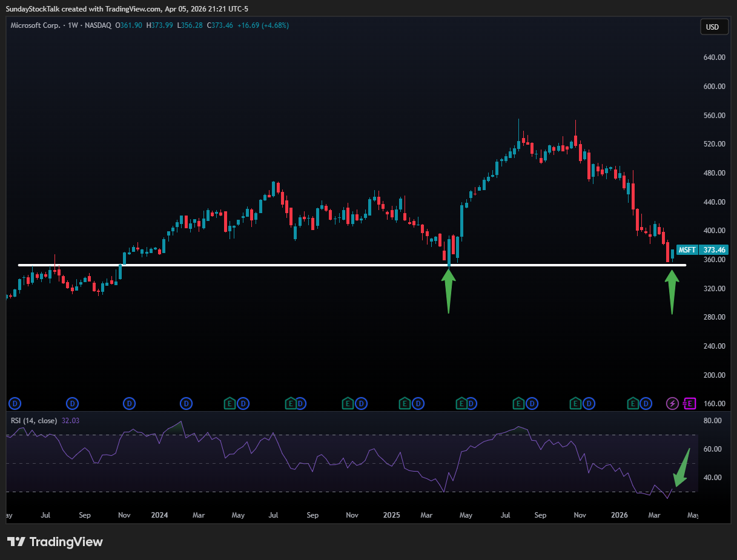The image size is (737, 560).
Task: Click the earnings marker for late July 2025
Action: [518, 403]
